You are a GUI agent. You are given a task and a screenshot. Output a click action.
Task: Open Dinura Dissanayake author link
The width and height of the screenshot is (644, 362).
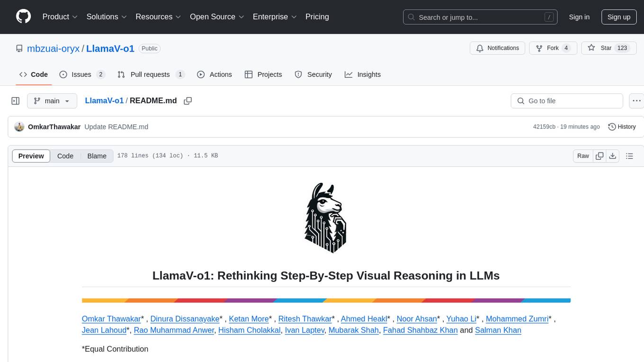[x=185, y=319]
